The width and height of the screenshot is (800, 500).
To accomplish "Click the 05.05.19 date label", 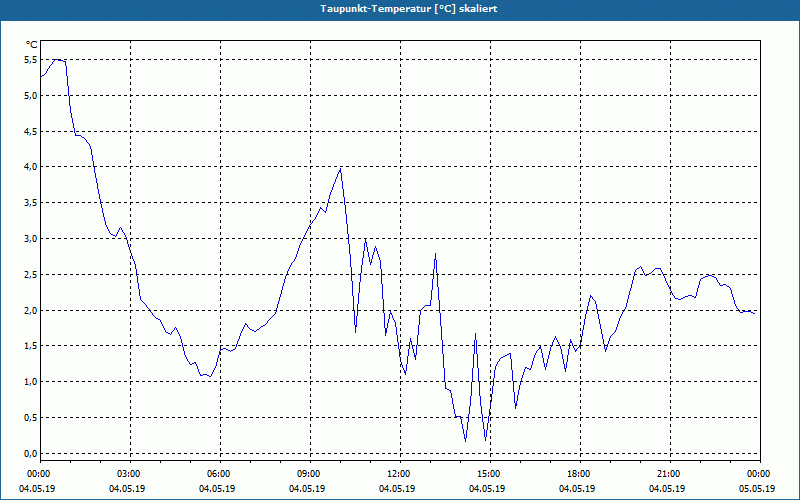I will (757, 488).
